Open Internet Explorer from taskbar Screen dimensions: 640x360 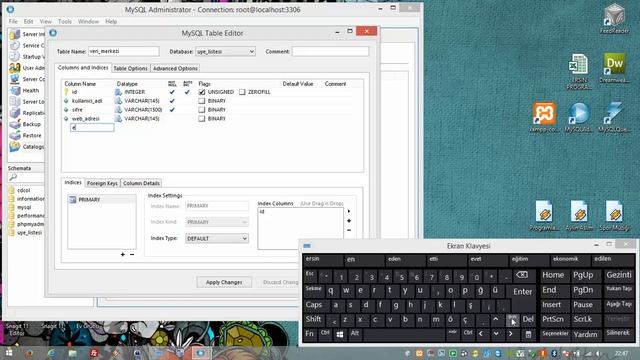pos(51,353)
